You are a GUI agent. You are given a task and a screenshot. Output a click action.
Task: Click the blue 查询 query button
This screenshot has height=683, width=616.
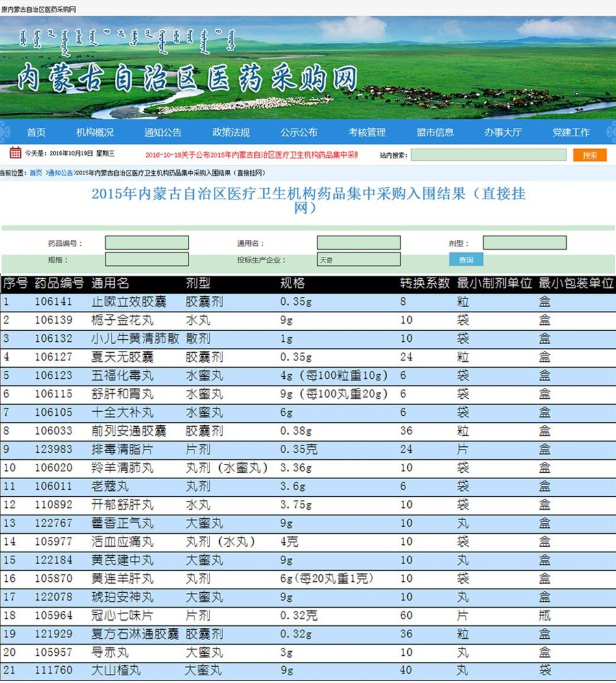pos(466,259)
